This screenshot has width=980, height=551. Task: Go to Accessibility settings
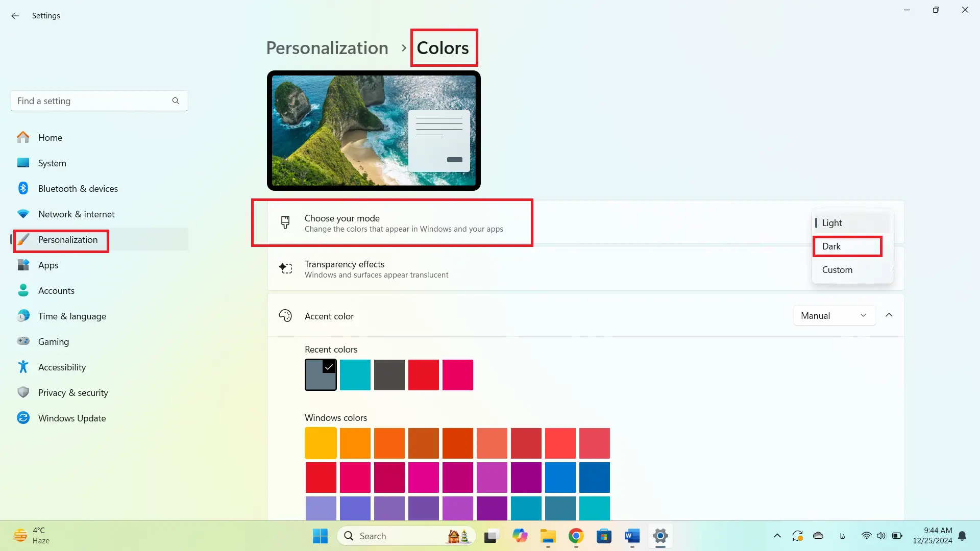[x=62, y=367]
